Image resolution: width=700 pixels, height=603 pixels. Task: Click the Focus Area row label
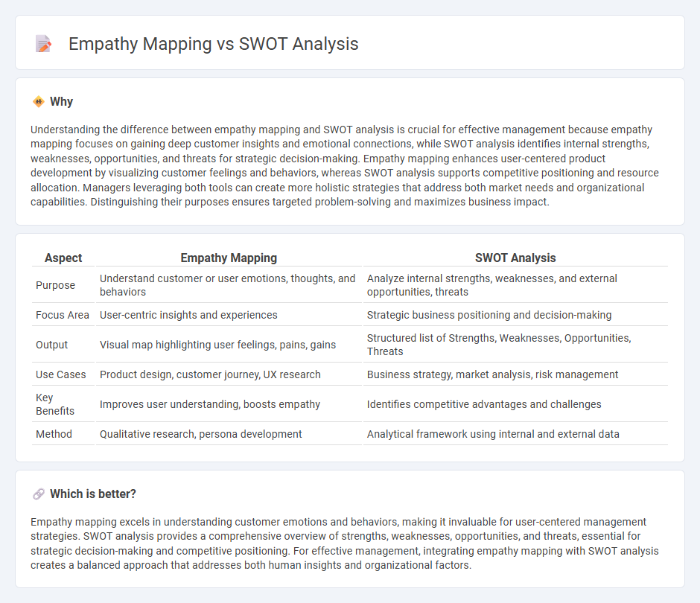point(62,315)
